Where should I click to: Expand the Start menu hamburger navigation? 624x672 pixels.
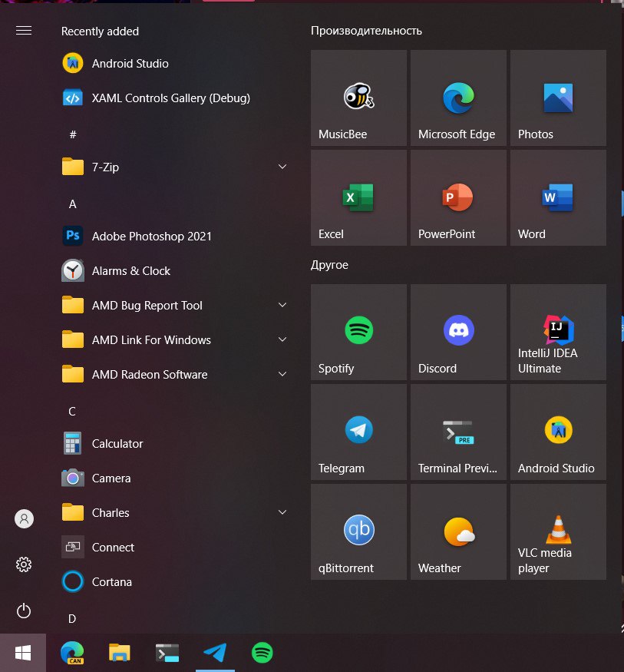pyautogui.click(x=24, y=31)
